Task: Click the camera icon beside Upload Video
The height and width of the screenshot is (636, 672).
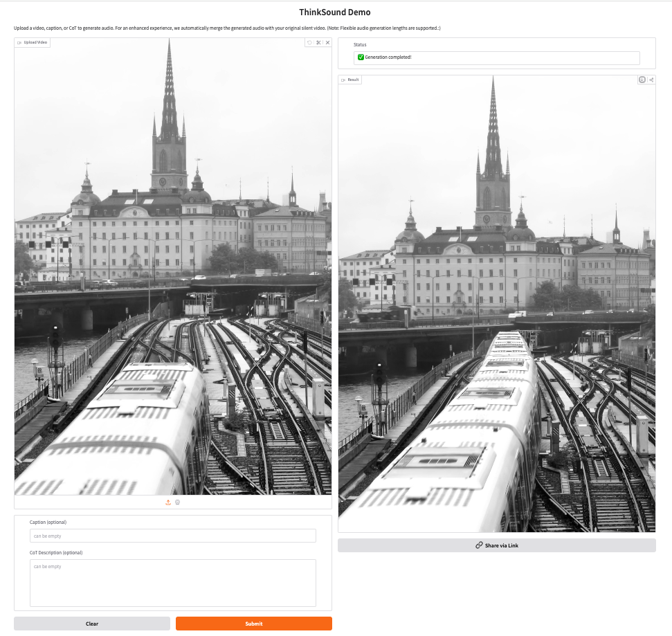Action: (19, 43)
